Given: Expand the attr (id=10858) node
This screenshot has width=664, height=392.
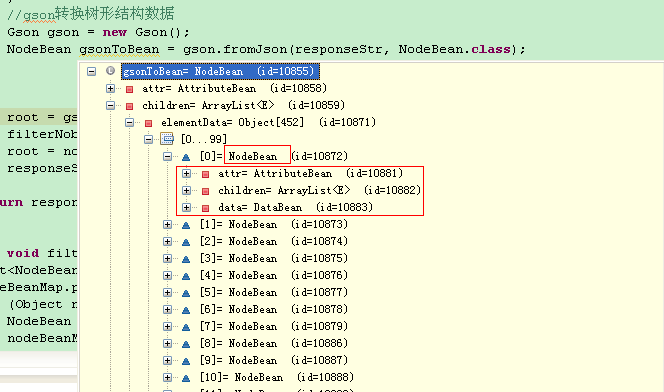Looking at the screenshot, I should (111, 88).
